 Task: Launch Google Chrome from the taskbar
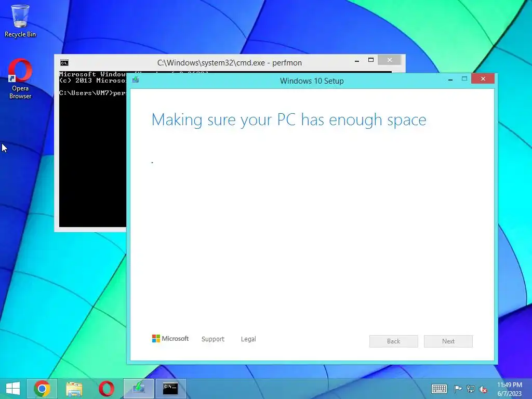pyautogui.click(x=42, y=389)
